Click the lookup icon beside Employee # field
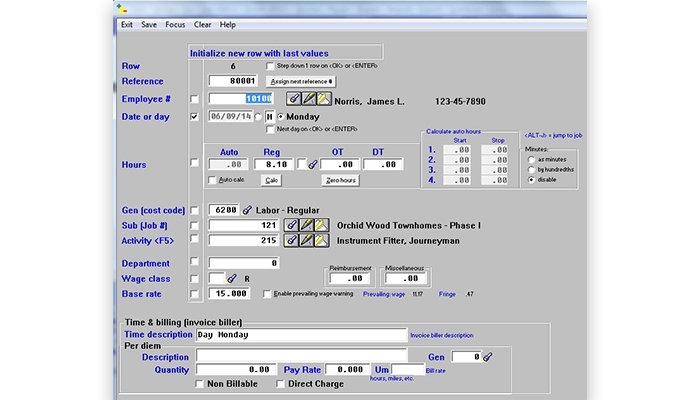 tap(294, 99)
